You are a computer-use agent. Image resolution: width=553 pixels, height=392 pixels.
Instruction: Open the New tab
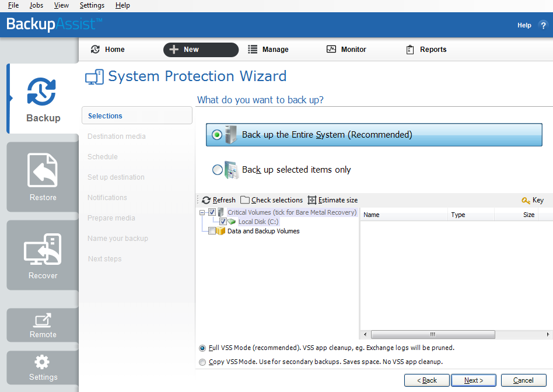point(201,50)
